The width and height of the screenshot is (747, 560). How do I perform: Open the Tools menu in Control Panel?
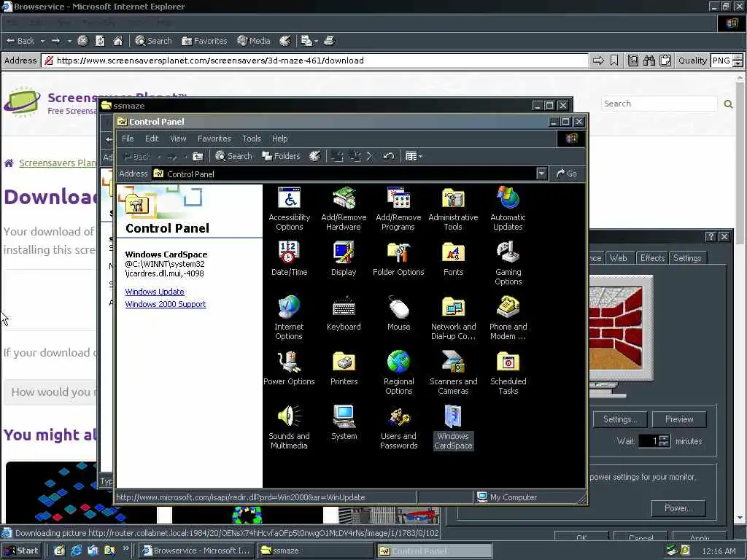click(x=252, y=139)
